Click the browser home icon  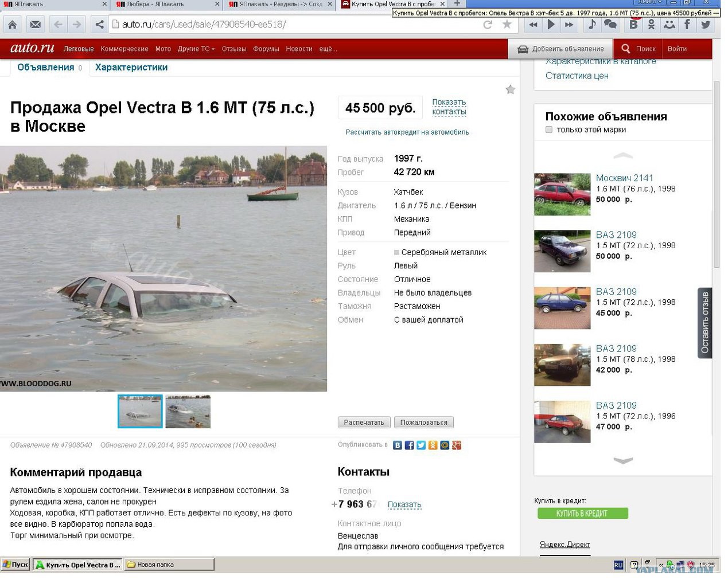click(x=13, y=25)
